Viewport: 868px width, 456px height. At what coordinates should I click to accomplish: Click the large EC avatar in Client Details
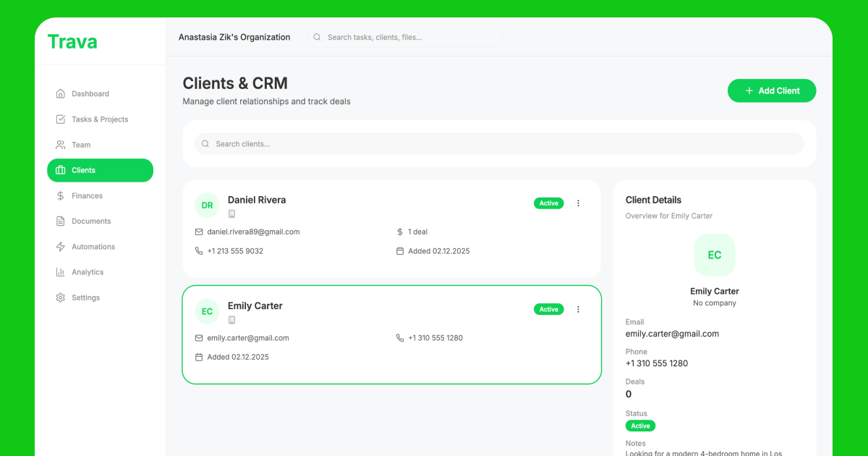715,255
